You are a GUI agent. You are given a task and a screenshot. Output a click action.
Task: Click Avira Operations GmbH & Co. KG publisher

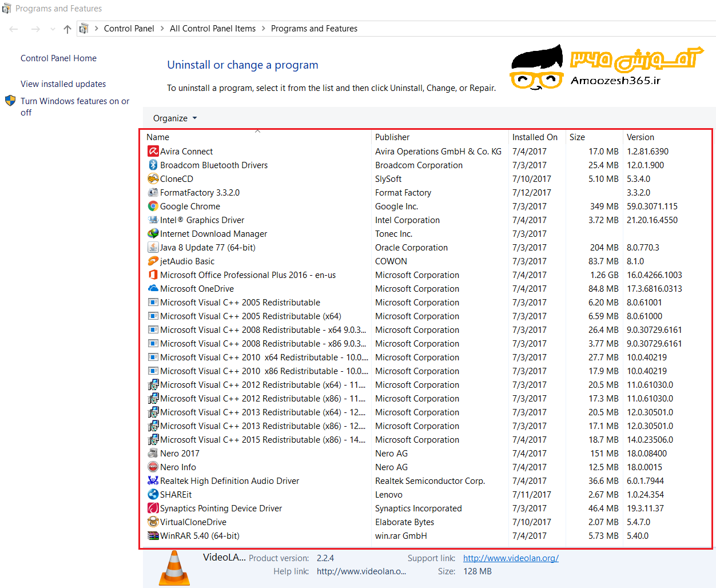click(x=438, y=151)
